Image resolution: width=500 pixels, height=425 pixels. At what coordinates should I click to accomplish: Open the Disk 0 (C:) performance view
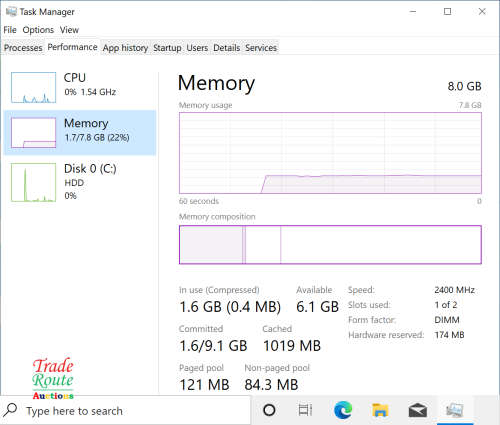click(80, 182)
